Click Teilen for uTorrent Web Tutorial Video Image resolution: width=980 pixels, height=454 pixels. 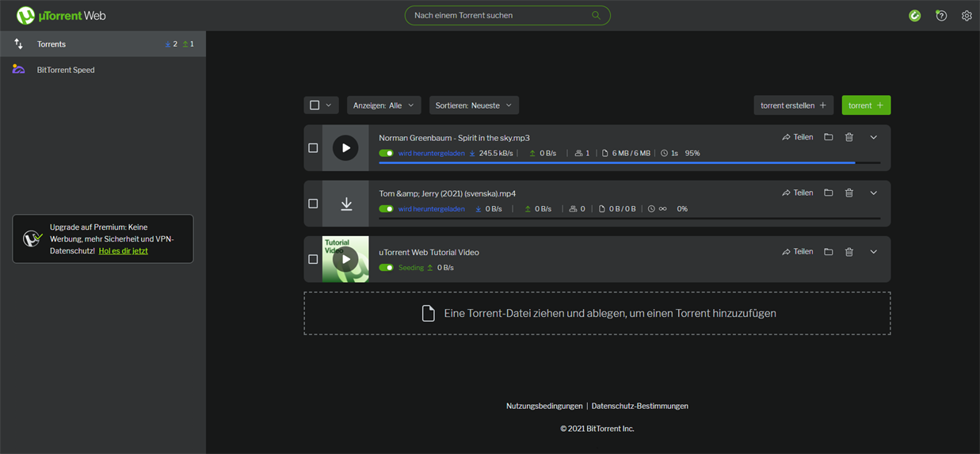[x=798, y=251]
